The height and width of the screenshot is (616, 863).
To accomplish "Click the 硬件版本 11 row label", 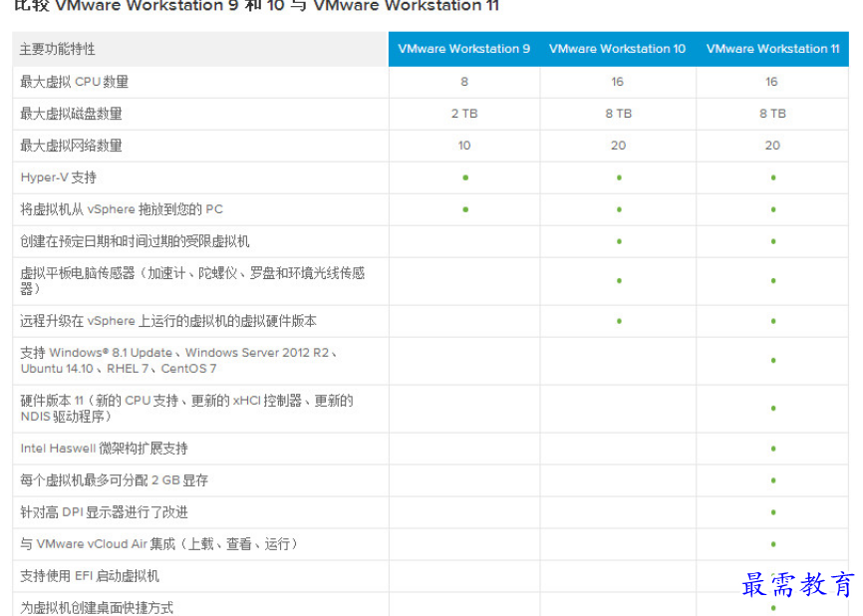I will [x=186, y=409].
